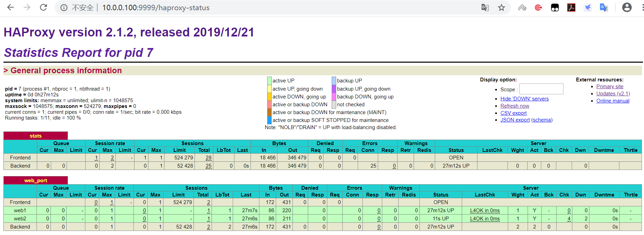Click the web1 server row name
This screenshot has height=235, width=644.
click(20, 210)
